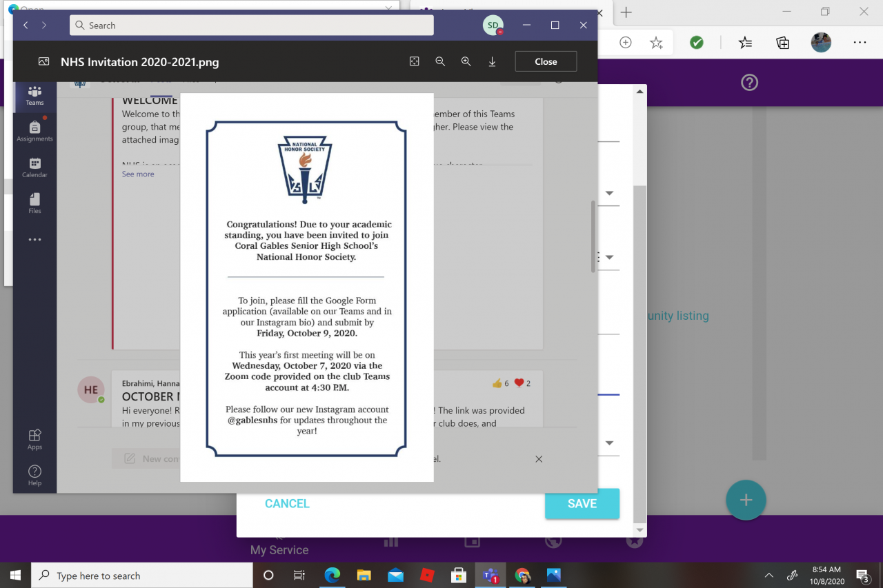The width and height of the screenshot is (883, 588).
Task: Zoom out of the invitation image
Action: (x=440, y=61)
